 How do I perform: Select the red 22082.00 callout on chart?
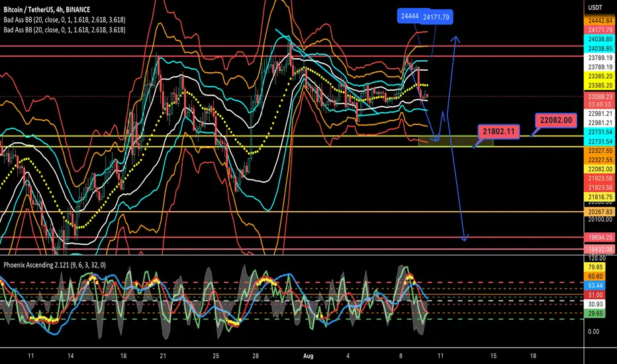point(556,120)
